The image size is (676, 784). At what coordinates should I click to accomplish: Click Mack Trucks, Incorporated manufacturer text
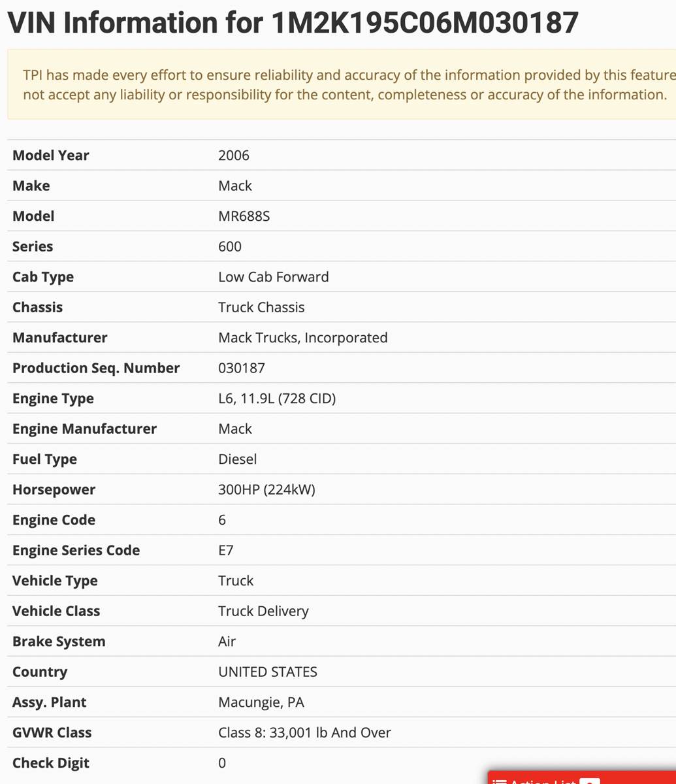pos(302,338)
